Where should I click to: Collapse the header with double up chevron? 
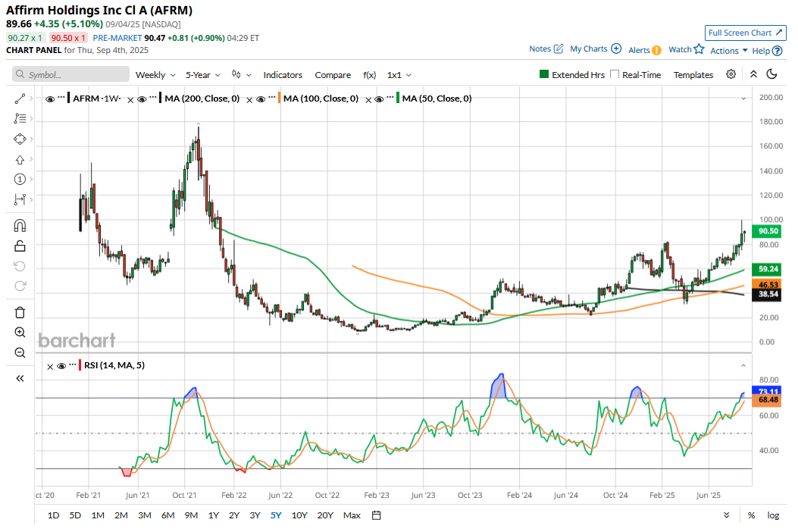pos(753,74)
